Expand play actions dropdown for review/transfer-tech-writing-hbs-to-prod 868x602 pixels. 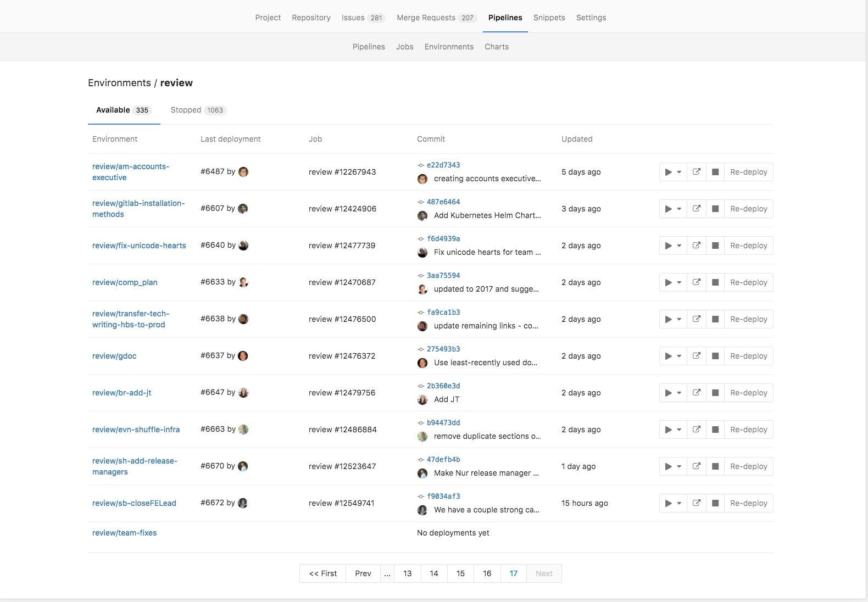click(x=673, y=319)
